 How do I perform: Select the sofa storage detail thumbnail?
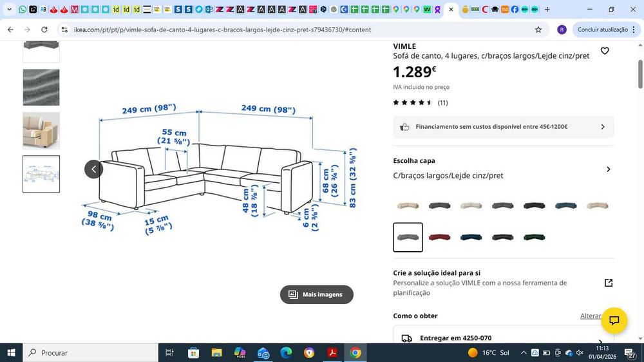41,131
